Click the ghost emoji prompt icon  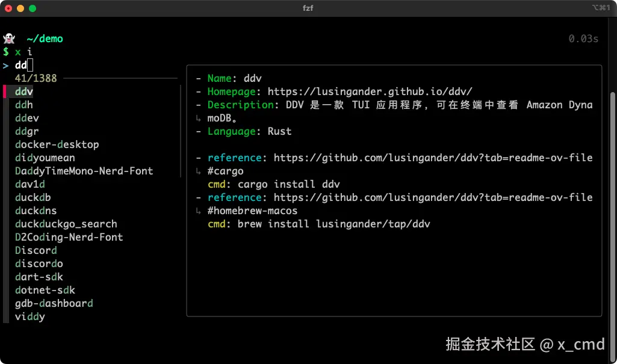click(9, 39)
